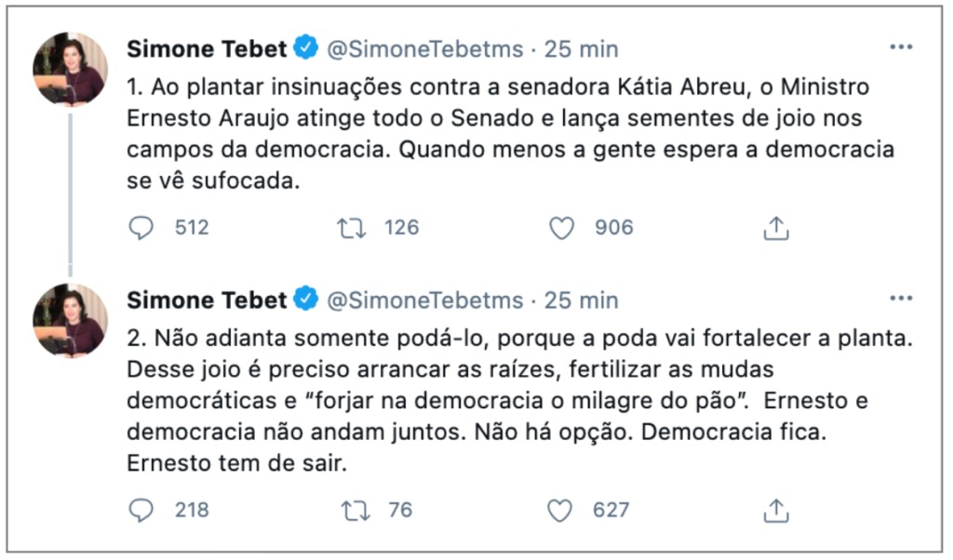Like the second tweet with 627 likes
Screen dimensions: 953x560
coord(558,510)
